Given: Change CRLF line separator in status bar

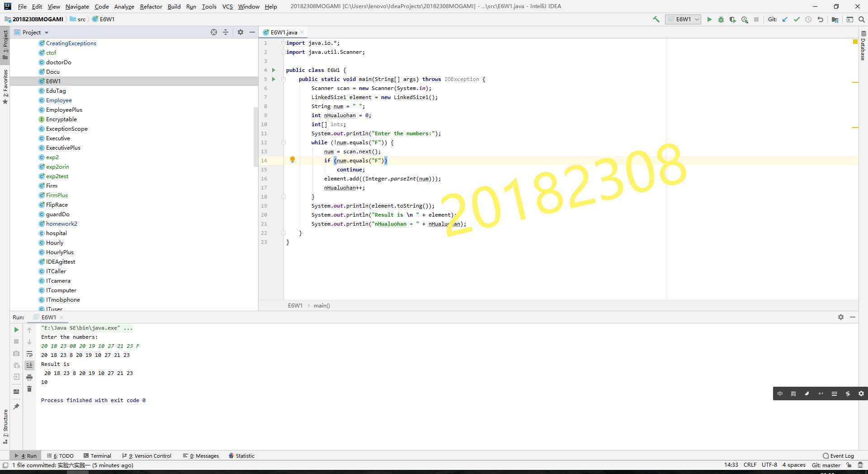Looking at the screenshot, I should pyautogui.click(x=750, y=465).
